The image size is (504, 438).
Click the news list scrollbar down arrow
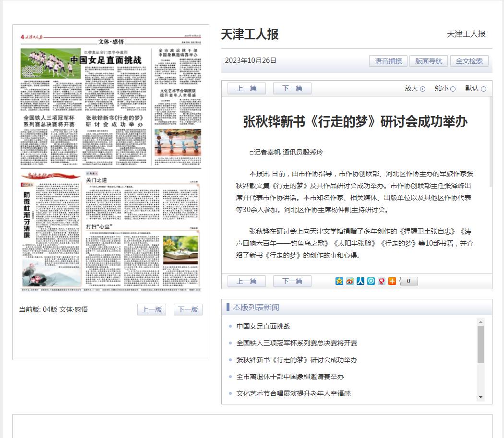pos(480,397)
